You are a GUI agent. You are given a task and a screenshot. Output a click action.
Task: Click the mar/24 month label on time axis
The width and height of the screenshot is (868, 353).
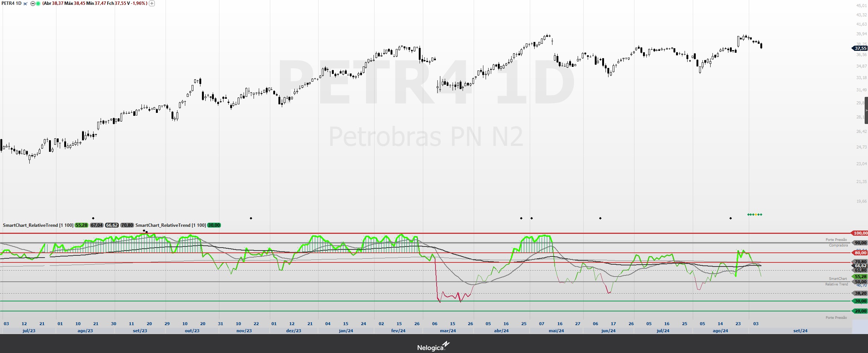[x=448, y=331]
